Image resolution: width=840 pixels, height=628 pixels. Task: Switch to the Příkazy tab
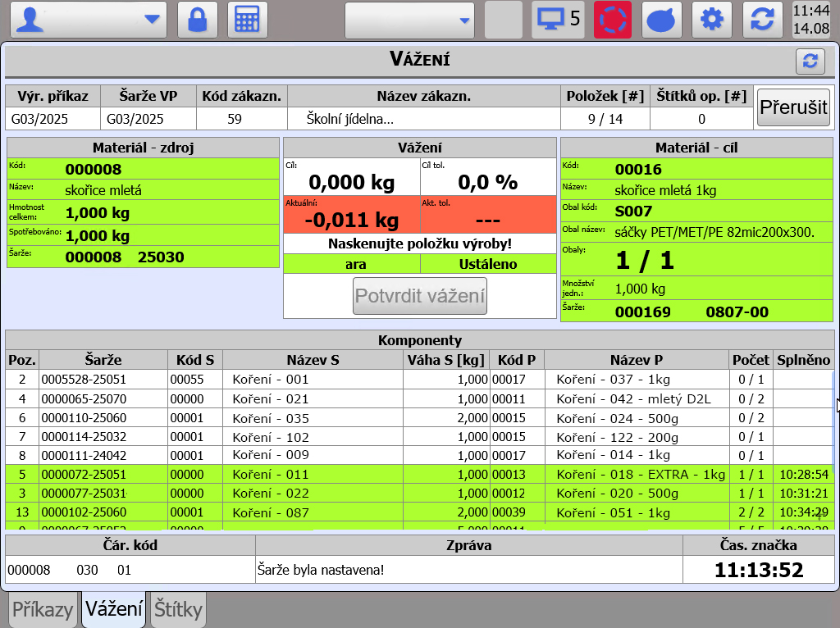pos(43,609)
